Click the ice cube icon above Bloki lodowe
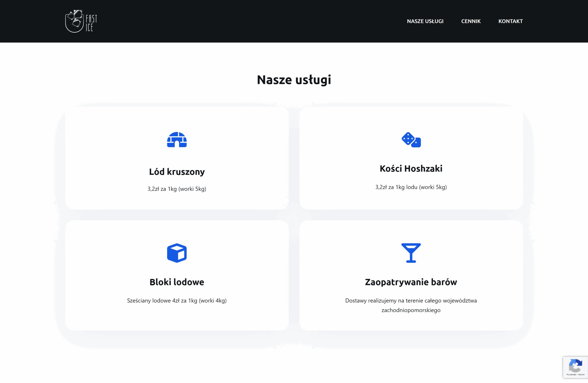The image size is (588, 383). pos(177,253)
